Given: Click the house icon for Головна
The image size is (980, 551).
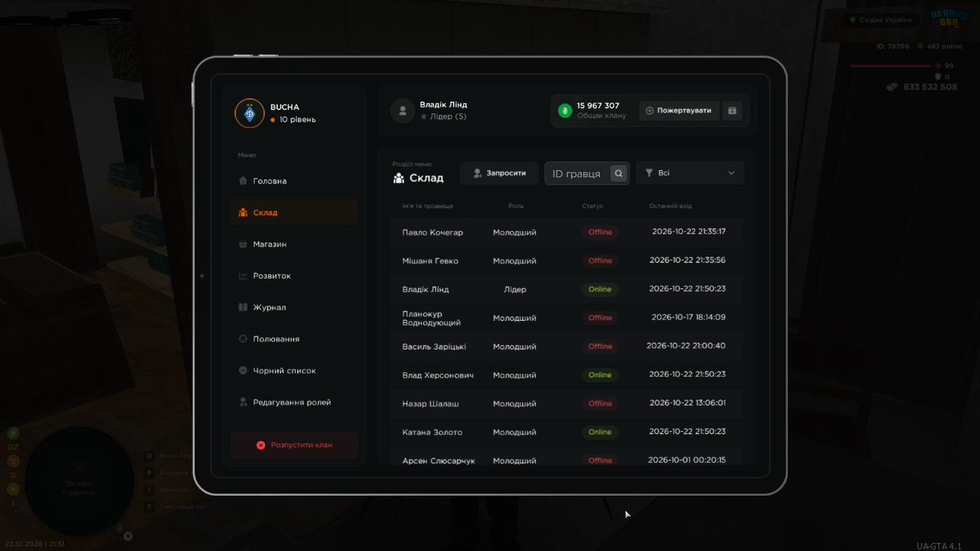Looking at the screenshot, I should coord(243,181).
